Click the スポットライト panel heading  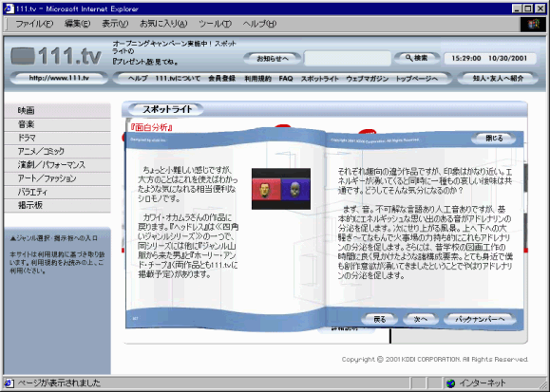166,109
